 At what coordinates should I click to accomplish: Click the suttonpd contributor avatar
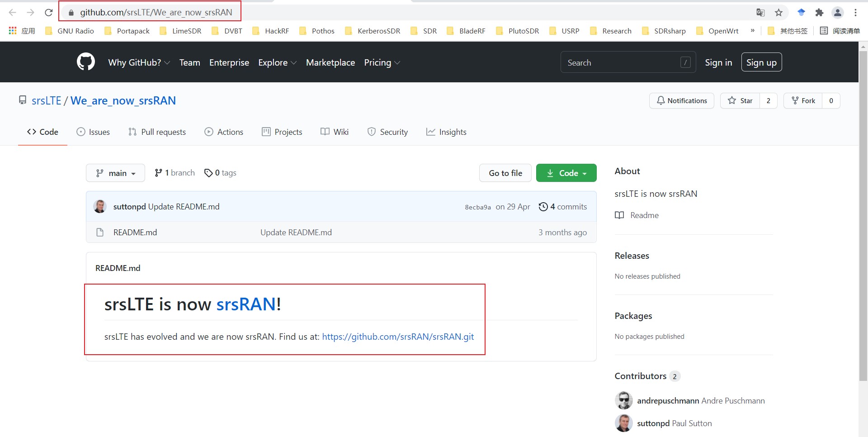pos(623,423)
